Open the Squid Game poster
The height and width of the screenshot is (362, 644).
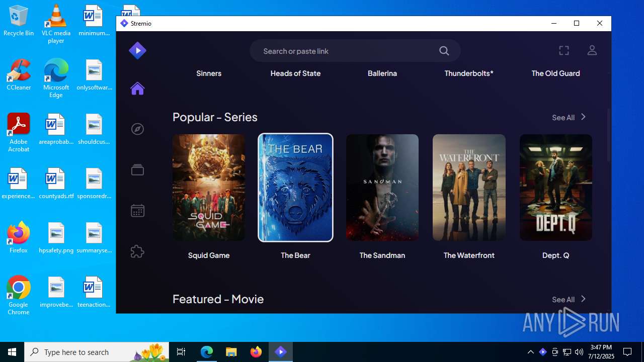pyautogui.click(x=209, y=188)
